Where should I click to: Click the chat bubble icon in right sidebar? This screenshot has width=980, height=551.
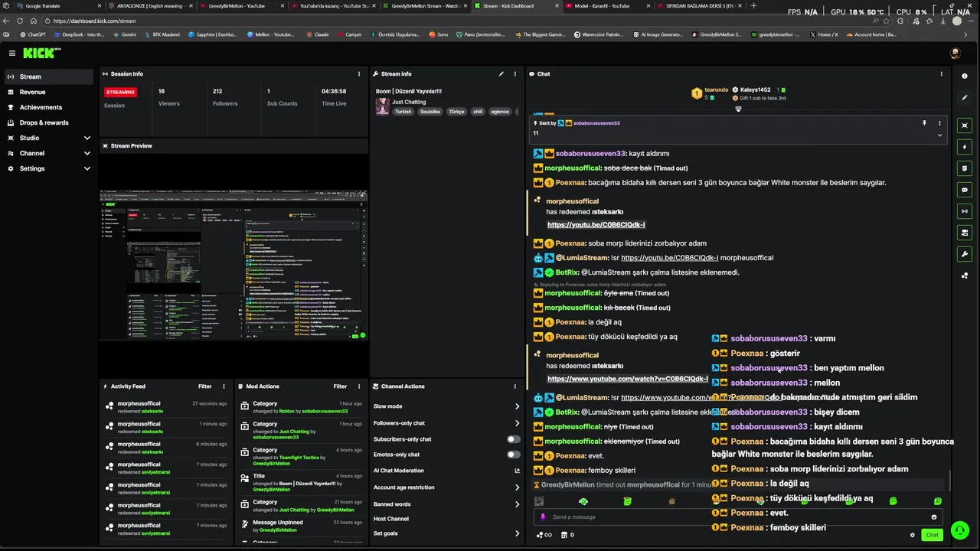(965, 189)
